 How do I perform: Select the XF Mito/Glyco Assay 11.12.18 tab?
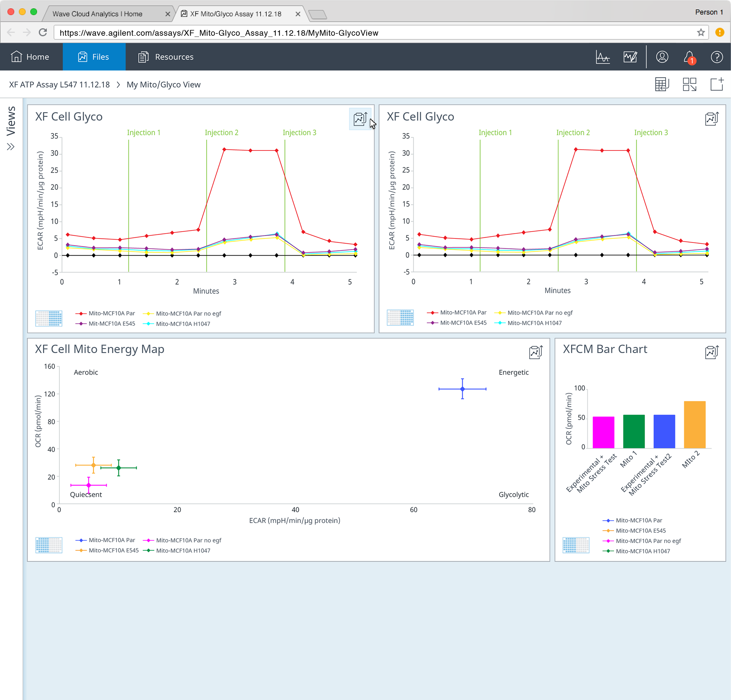coord(236,14)
